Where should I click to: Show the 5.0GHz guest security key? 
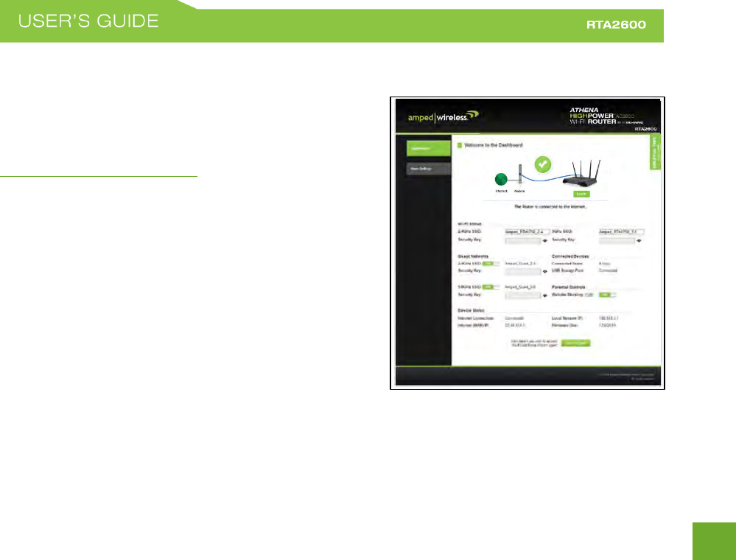[545, 295]
